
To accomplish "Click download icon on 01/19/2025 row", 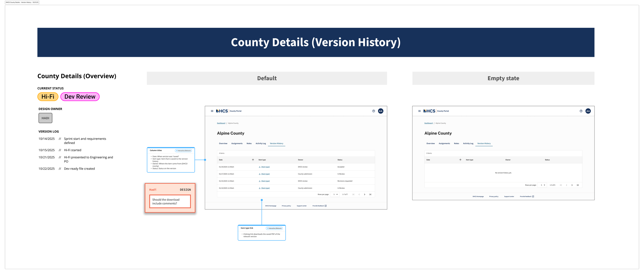I will [x=260, y=167].
